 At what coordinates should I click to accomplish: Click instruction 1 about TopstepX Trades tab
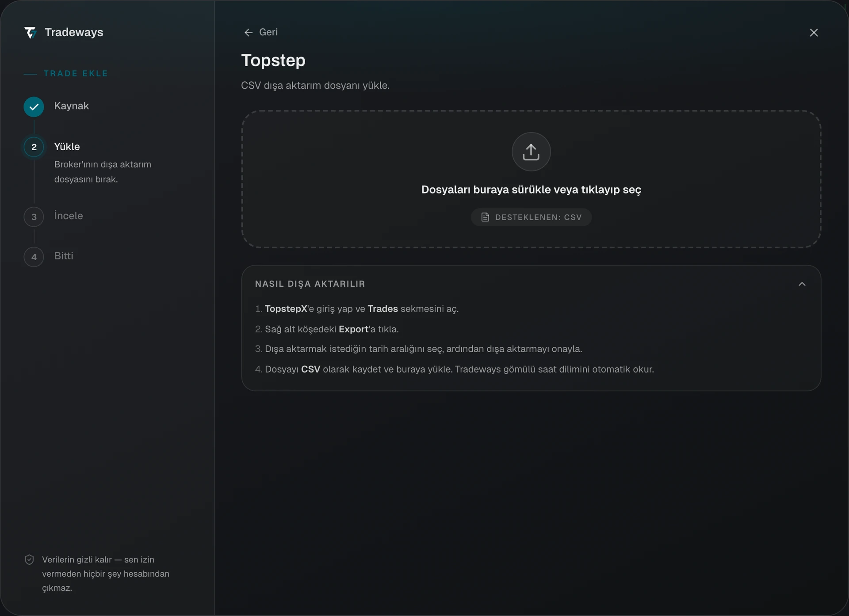357,309
